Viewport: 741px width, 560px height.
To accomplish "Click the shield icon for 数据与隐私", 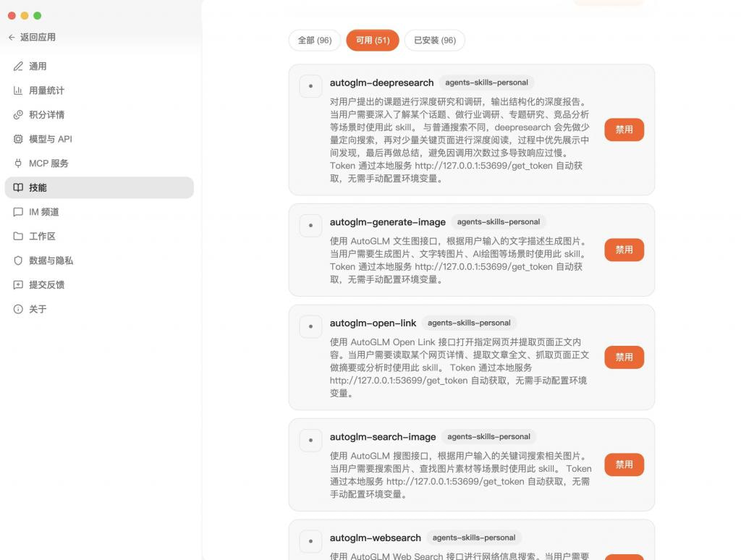I will coord(18,260).
